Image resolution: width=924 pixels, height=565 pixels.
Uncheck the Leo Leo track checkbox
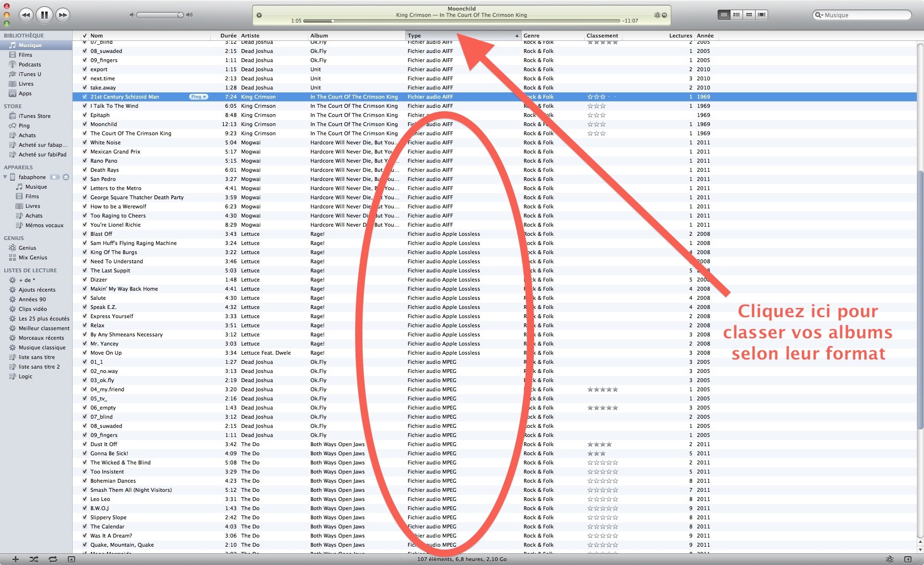(85, 499)
